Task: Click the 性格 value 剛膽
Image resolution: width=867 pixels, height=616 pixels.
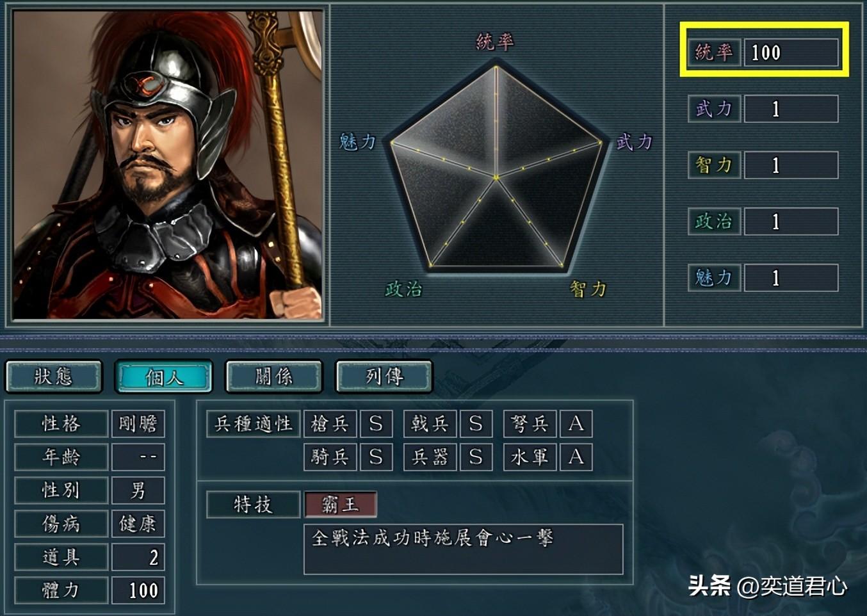Action: [138, 424]
